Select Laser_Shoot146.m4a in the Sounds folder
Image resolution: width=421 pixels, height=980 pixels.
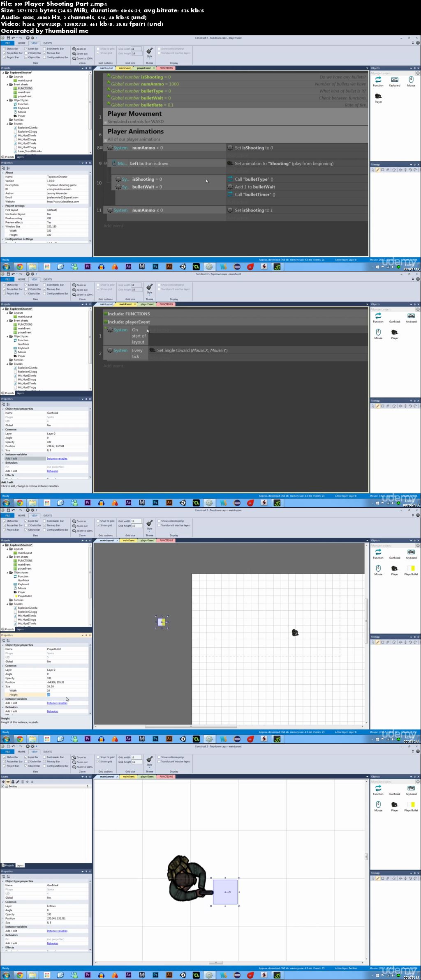(29, 151)
